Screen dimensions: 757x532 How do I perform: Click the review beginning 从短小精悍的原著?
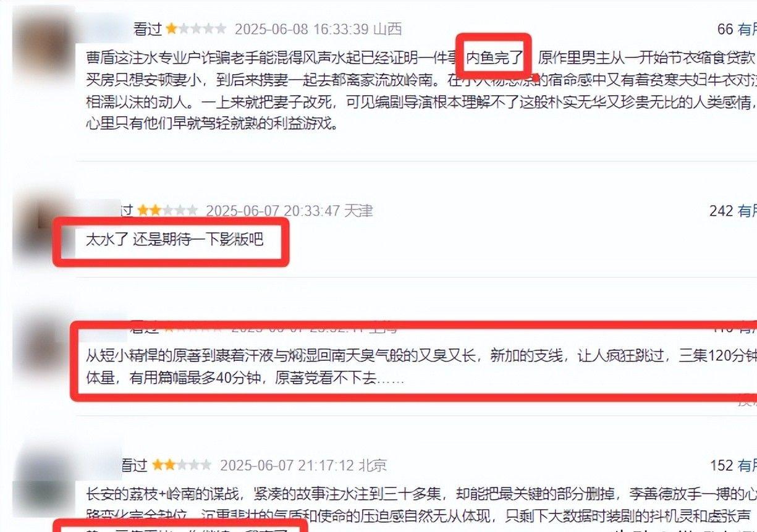(x=420, y=366)
